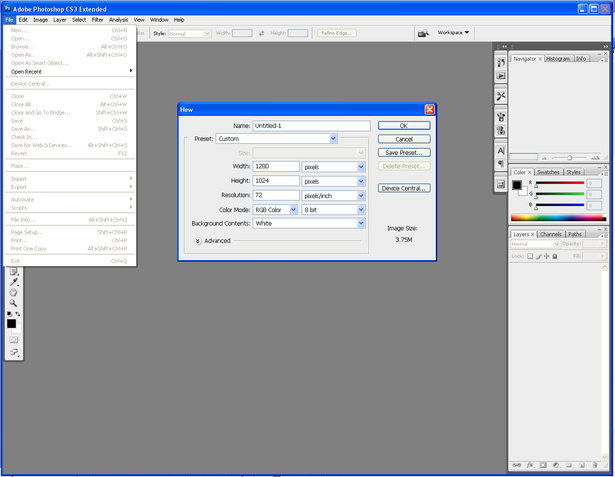Open the Actions panel dock icon
Image resolution: width=615 pixels, height=477 pixels.
click(x=501, y=76)
